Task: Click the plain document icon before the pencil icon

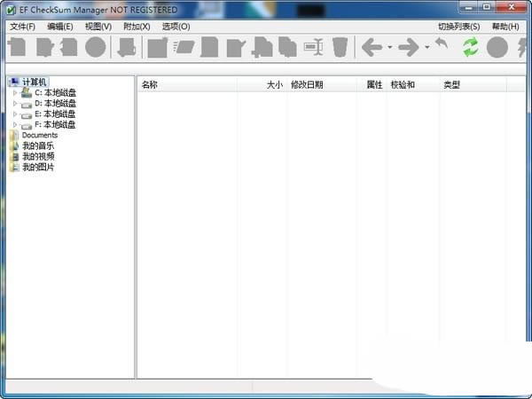Action: coord(209,47)
